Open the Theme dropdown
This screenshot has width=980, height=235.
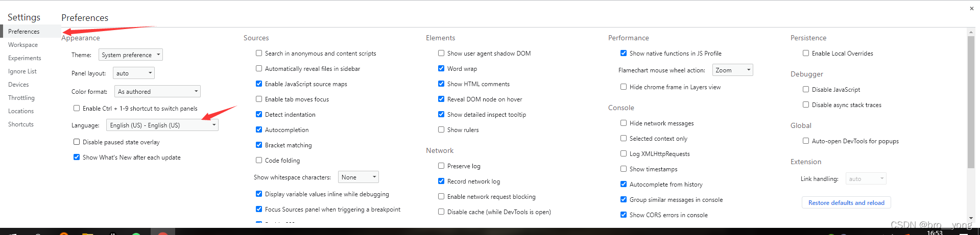click(x=131, y=55)
